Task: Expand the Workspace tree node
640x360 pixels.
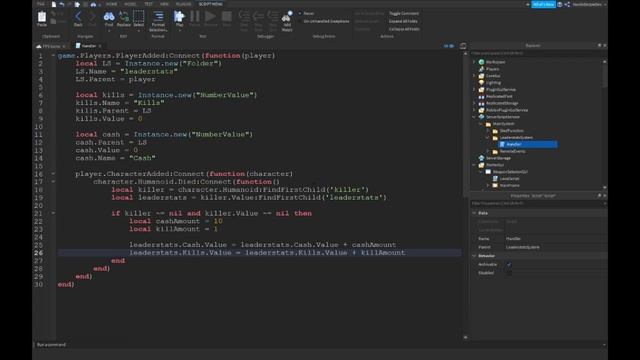Action: pyautogui.click(x=474, y=62)
